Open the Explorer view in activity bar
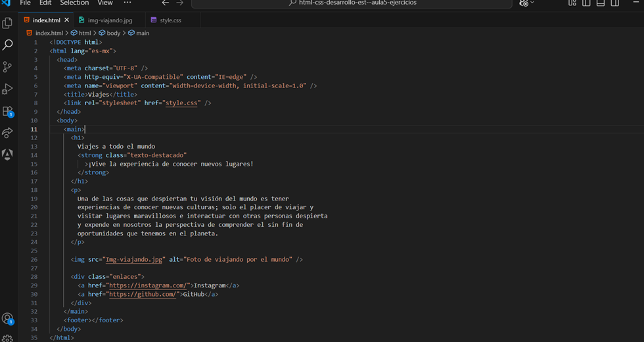Viewport: 644px width, 342px height. [x=7, y=23]
